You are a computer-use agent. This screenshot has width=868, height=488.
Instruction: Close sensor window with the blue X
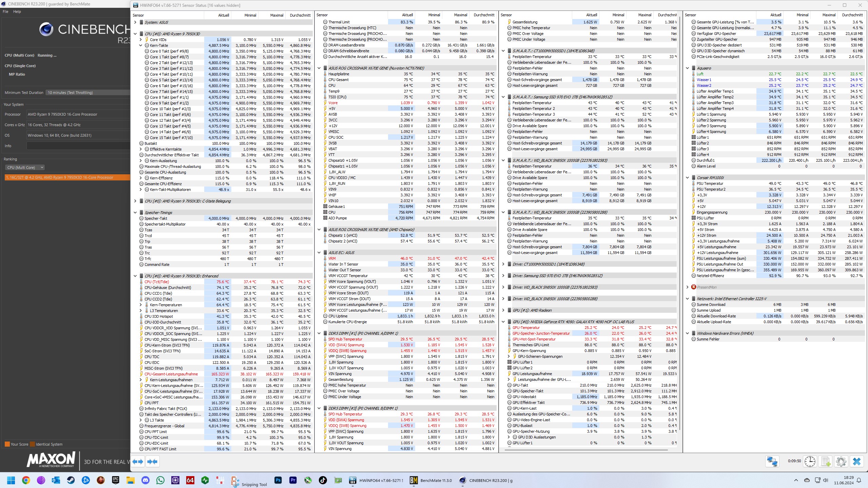click(857, 462)
